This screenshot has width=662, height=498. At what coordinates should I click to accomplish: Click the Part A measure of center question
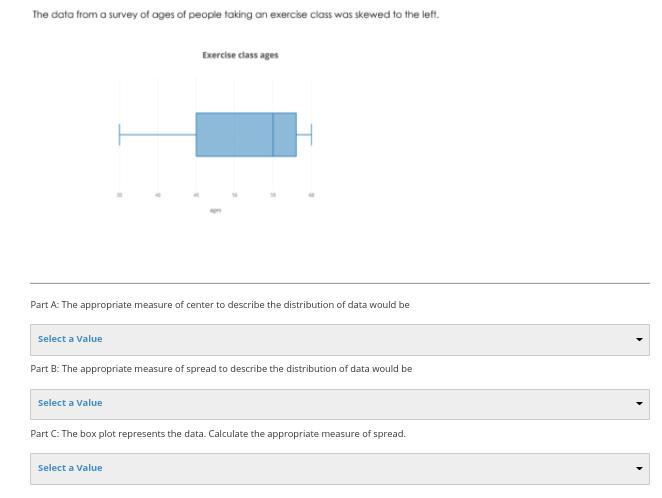(220, 305)
